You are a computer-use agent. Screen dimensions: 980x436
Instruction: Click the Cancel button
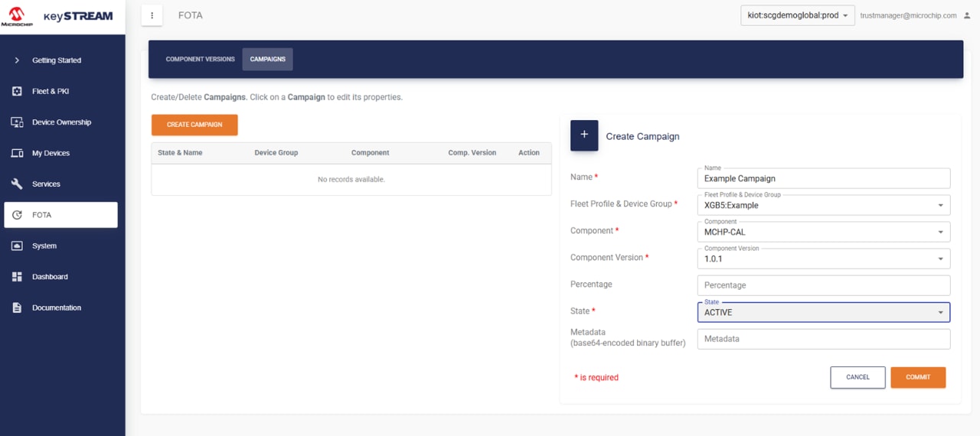click(857, 377)
